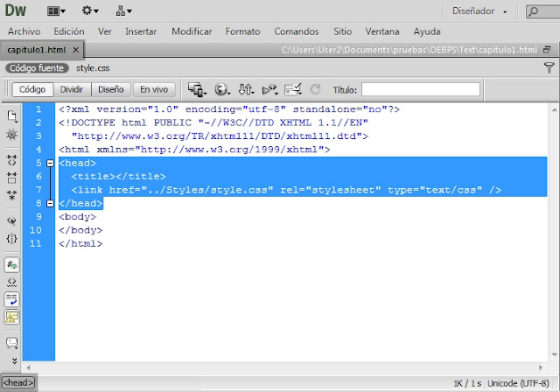Click the search box magnifier
The width and height of the screenshot is (560, 392).
coord(533,11)
